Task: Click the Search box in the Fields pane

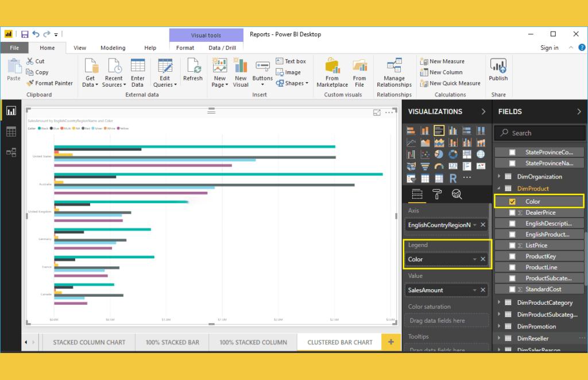Action: point(539,133)
